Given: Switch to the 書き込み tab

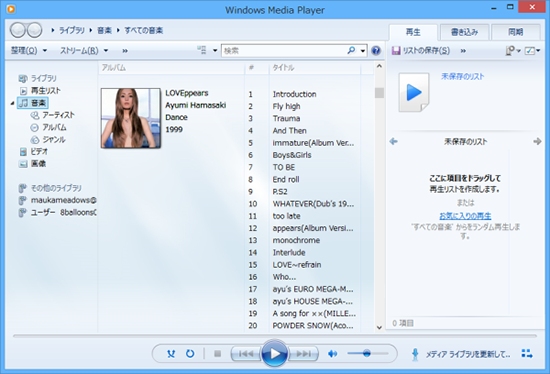Looking at the screenshot, I should coord(464,32).
